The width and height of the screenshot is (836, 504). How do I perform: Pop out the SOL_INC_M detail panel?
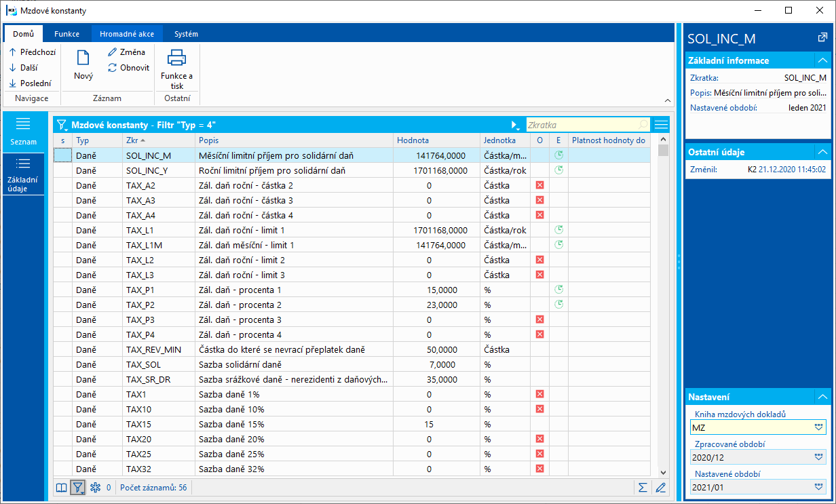coord(822,39)
